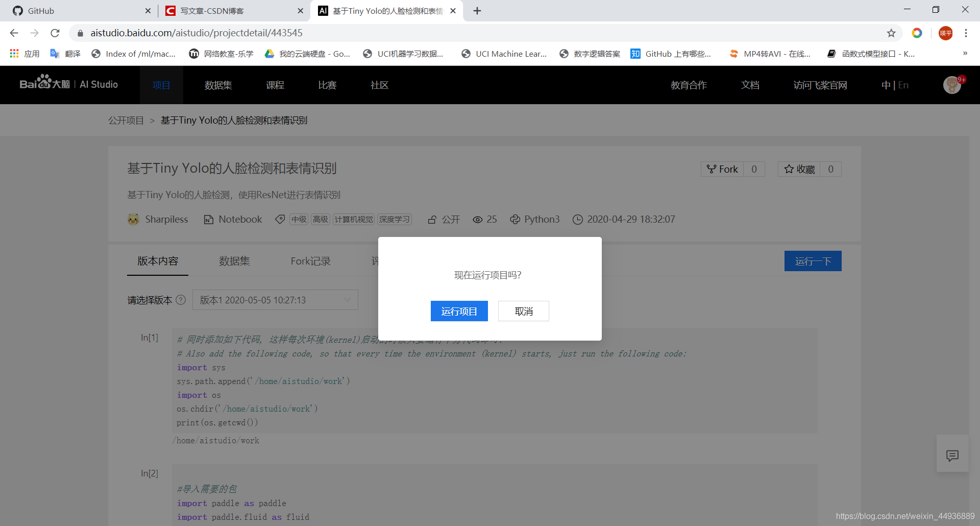Open the MP4转AVI bookmark
This screenshot has width=980, height=526.
coord(770,54)
